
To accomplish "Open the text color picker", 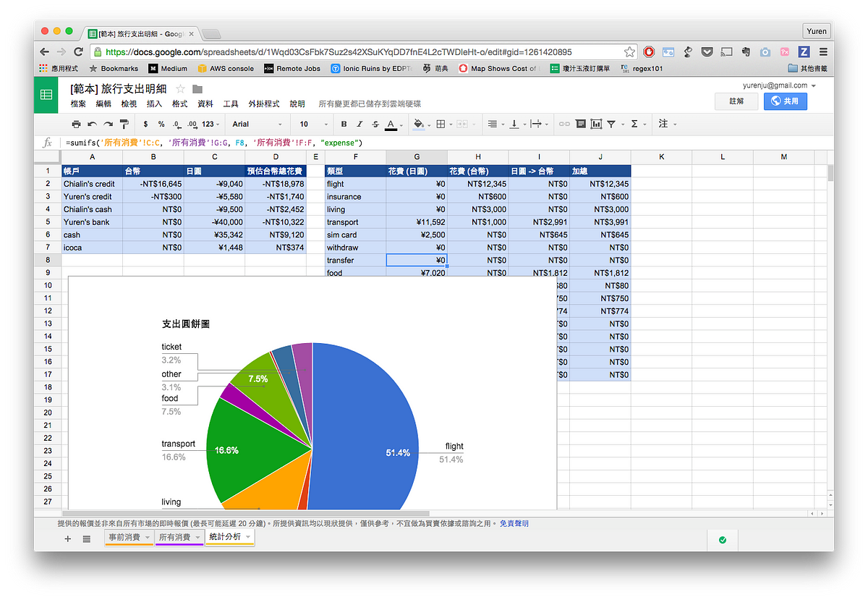I will tap(391, 124).
